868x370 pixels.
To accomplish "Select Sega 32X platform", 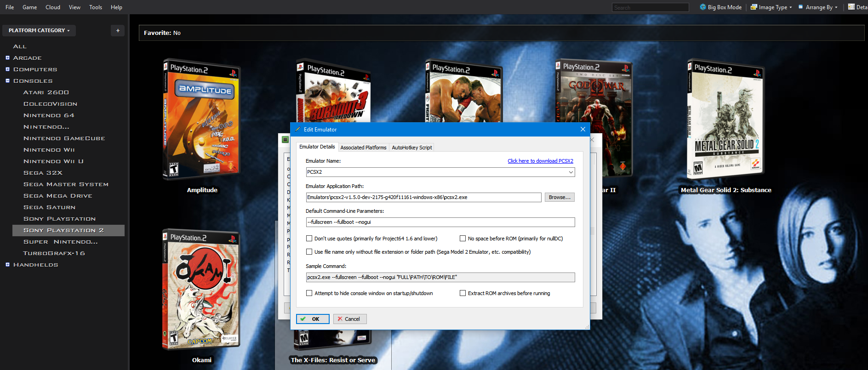I will pyautogui.click(x=43, y=173).
